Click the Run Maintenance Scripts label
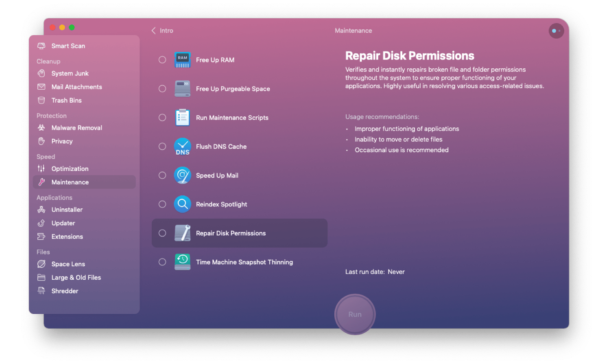The image size is (596, 364). (x=232, y=118)
